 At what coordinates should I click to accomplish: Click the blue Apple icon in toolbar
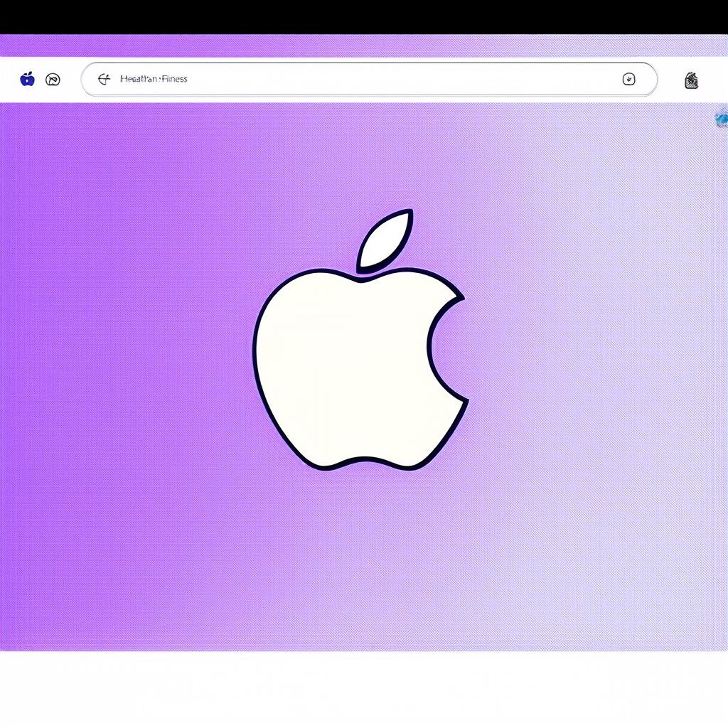[28, 79]
